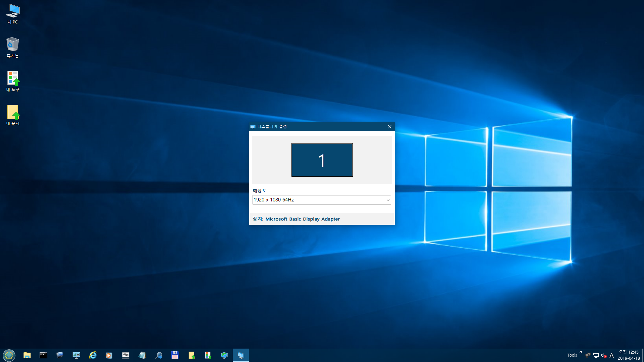Open the yellow document arrow taskbar icon

[192, 355]
